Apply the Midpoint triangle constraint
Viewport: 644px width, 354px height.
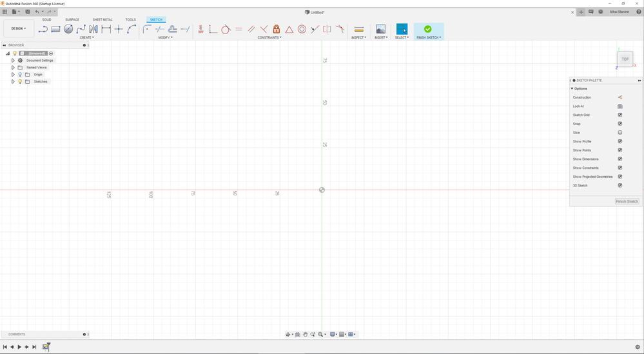[x=289, y=29]
